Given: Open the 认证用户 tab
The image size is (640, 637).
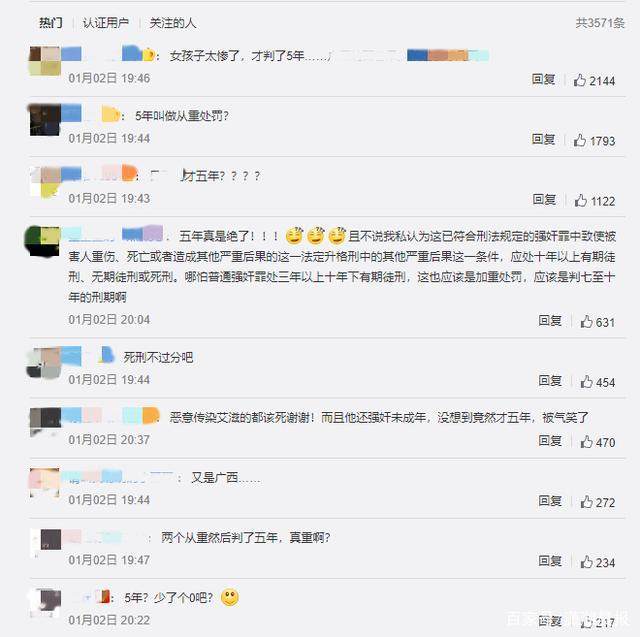Looking at the screenshot, I should pos(106,23).
